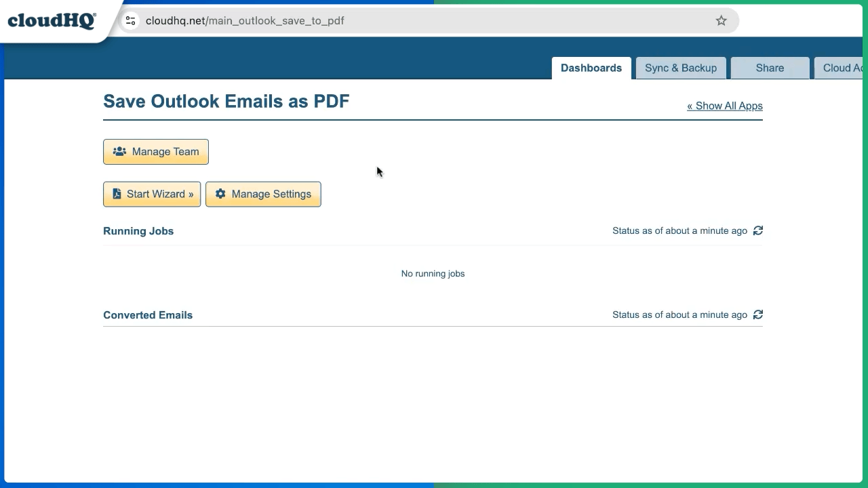This screenshot has height=488, width=868.
Task: Open the Sync & Backup tab
Action: coord(681,68)
